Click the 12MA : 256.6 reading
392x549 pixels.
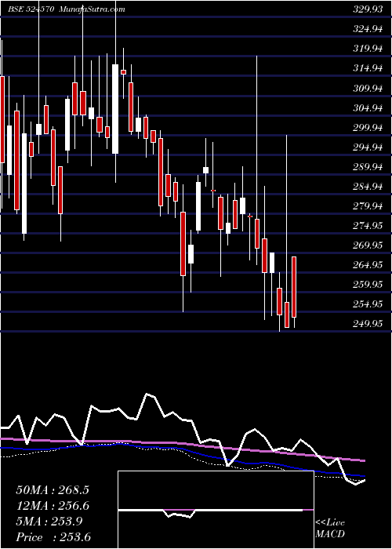point(53,506)
